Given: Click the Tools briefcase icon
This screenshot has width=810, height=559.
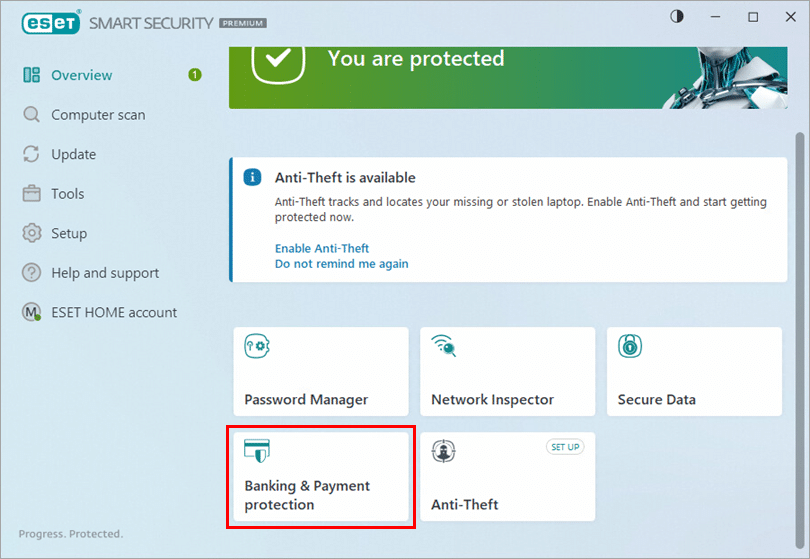Looking at the screenshot, I should 32,193.
